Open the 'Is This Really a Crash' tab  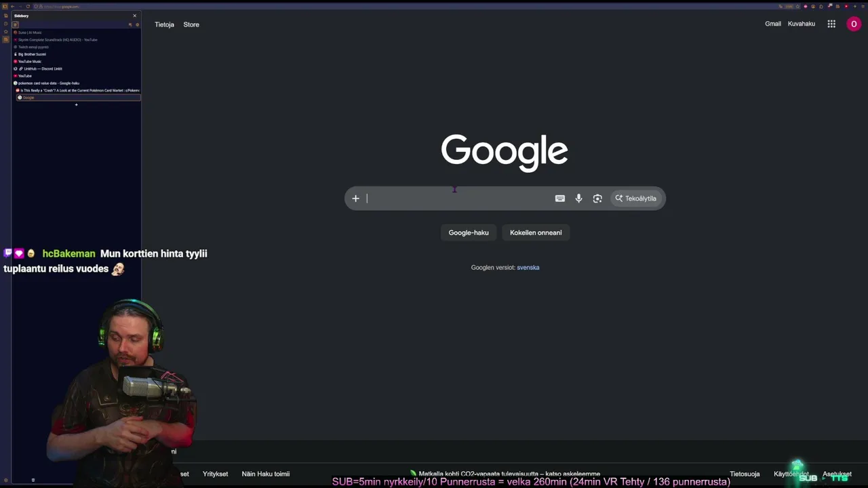point(78,90)
